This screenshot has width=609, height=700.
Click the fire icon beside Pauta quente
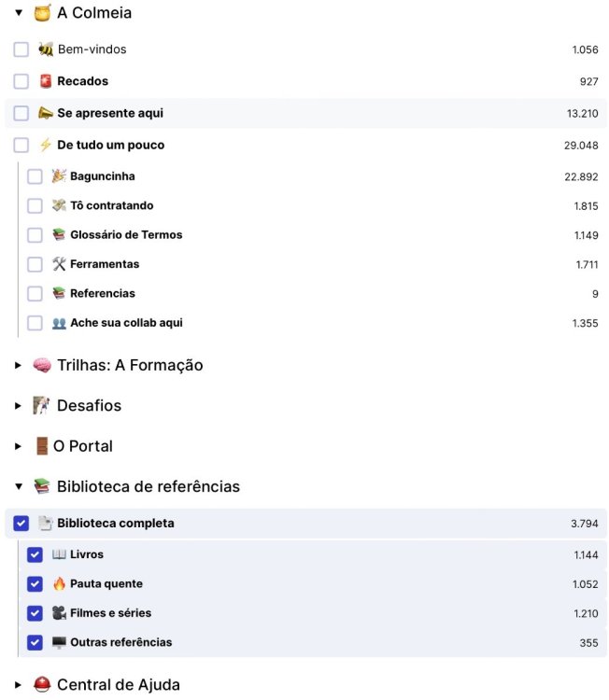tap(59, 584)
